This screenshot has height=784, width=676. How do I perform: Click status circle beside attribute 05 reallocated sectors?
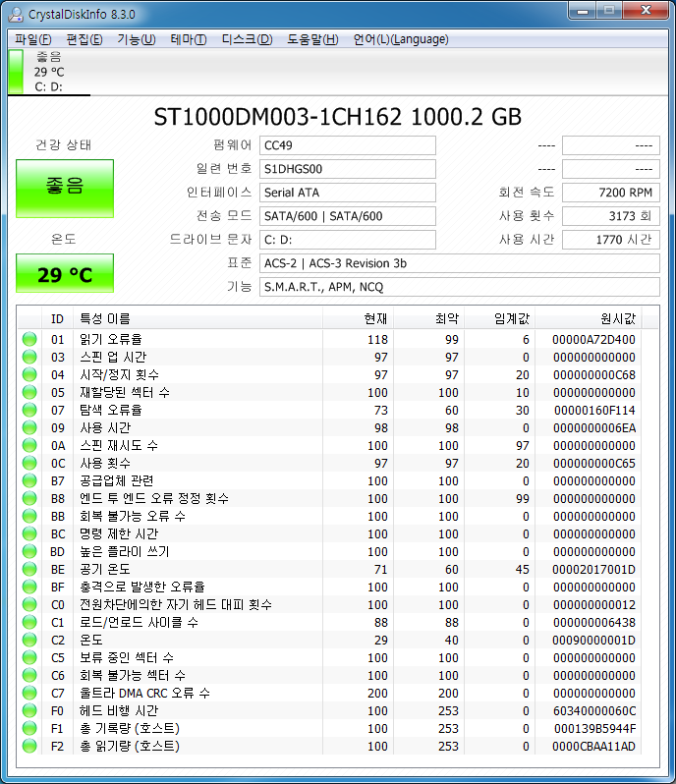pos(29,393)
